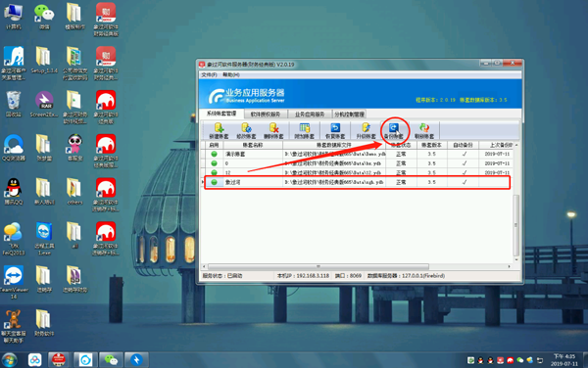Click the 恢复账套 (restore account set) icon
This screenshot has height=368, width=588.
[x=335, y=130]
